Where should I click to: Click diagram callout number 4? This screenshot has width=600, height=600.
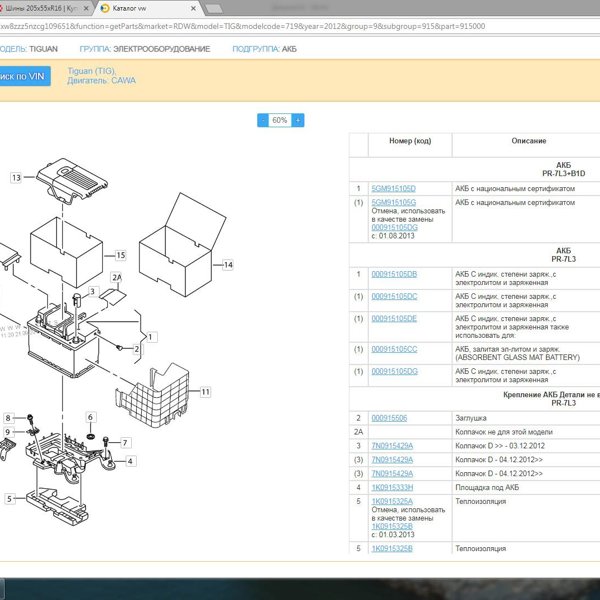(x=130, y=461)
